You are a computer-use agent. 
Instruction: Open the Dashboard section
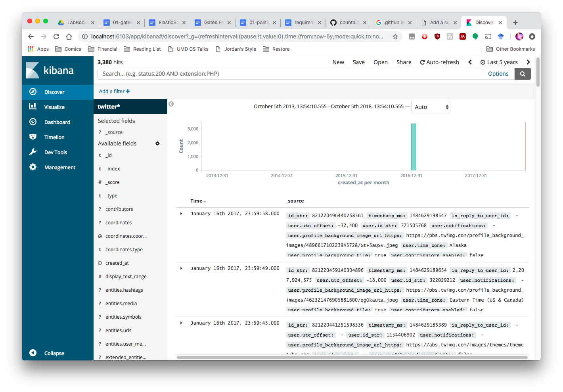(x=58, y=122)
